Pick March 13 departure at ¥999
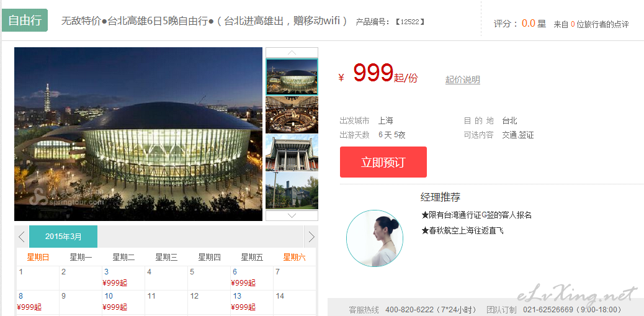 (x=252, y=302)
